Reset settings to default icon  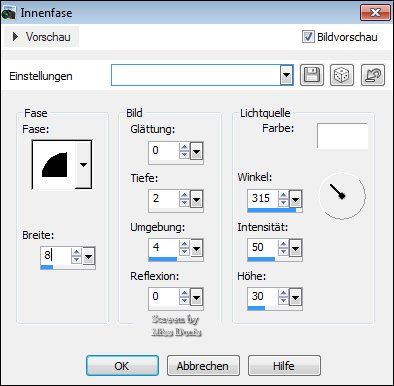373,75
